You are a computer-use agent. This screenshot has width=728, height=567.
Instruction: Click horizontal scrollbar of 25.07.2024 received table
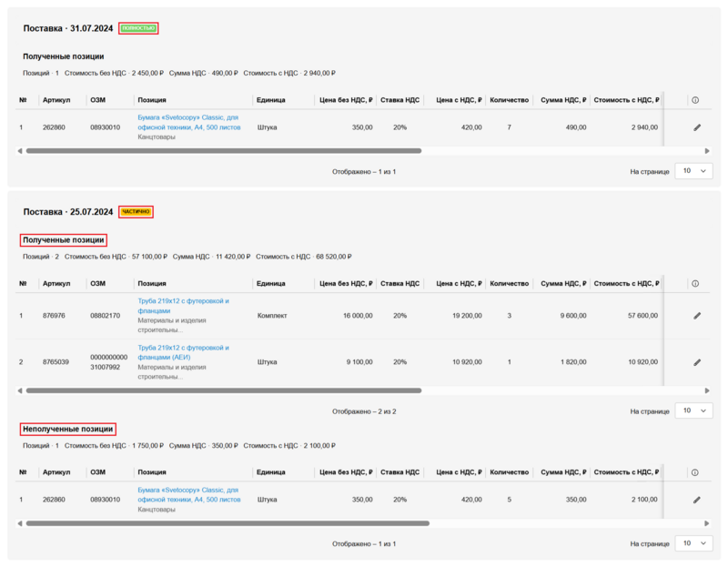[223, 390]
